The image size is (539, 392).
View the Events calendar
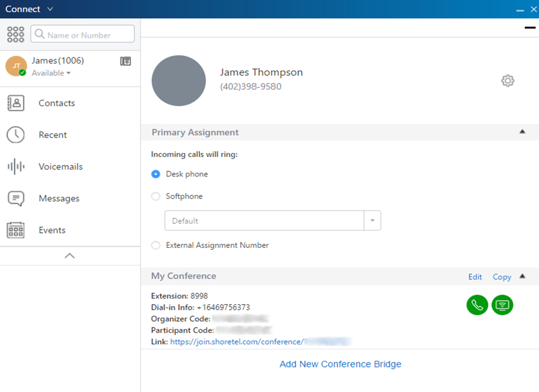pyautogui.click(x=51, y=230)
